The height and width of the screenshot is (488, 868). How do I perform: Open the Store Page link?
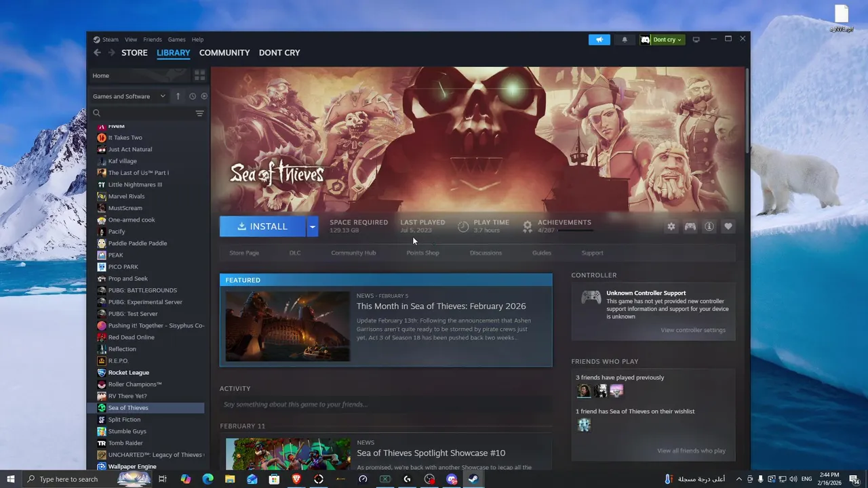tap(244, 253)
